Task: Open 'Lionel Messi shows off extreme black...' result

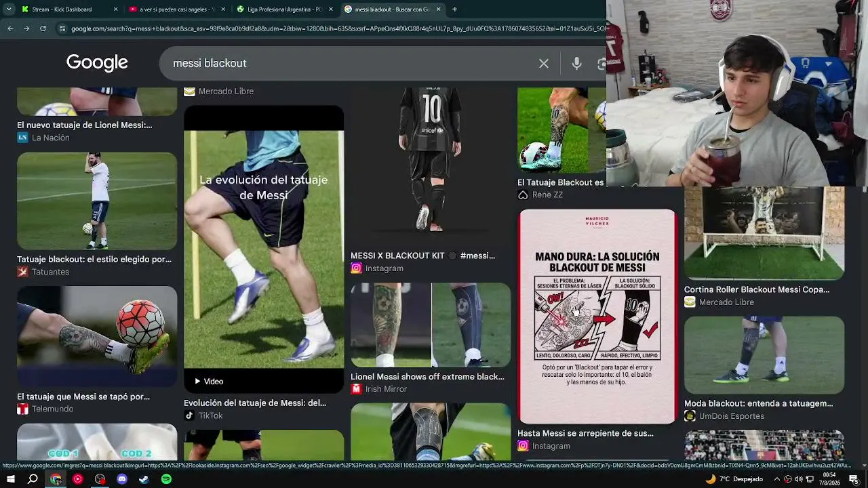Action: [427, 377]
